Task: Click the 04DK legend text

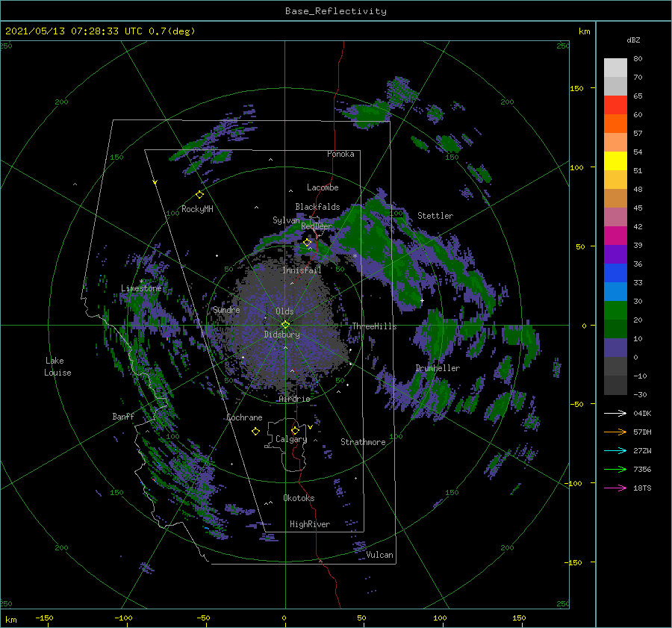Action: 642,413
